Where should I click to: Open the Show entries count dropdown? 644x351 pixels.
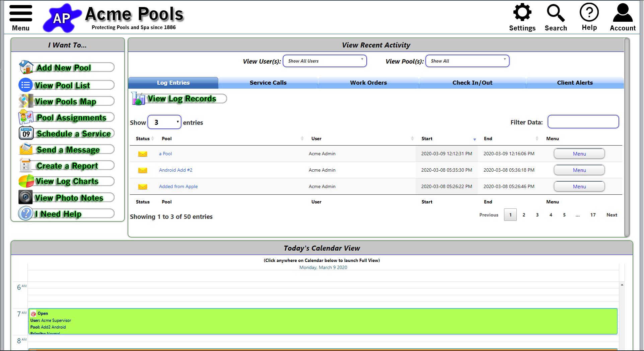pyautogui.click(x=164, y=122)
